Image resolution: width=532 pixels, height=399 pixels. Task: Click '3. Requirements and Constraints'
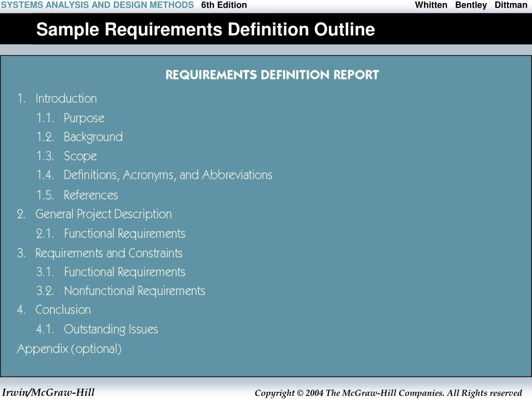click(100, 253)
